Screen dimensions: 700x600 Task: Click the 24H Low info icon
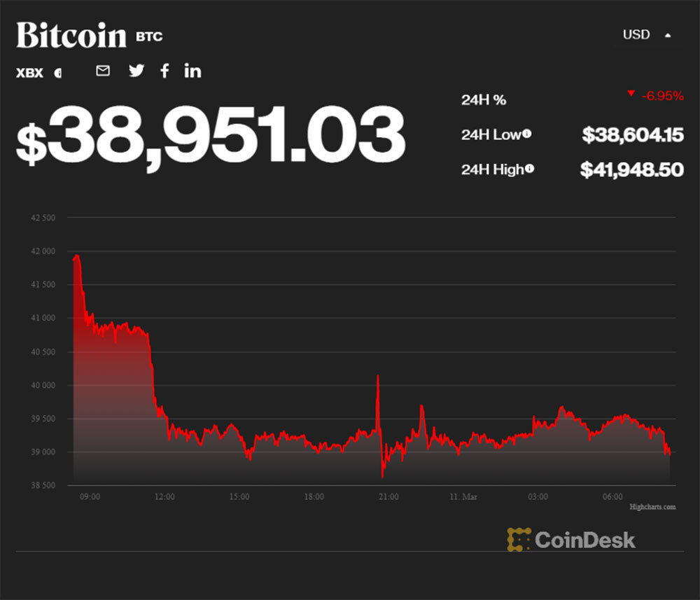click(x=526, y=134)
